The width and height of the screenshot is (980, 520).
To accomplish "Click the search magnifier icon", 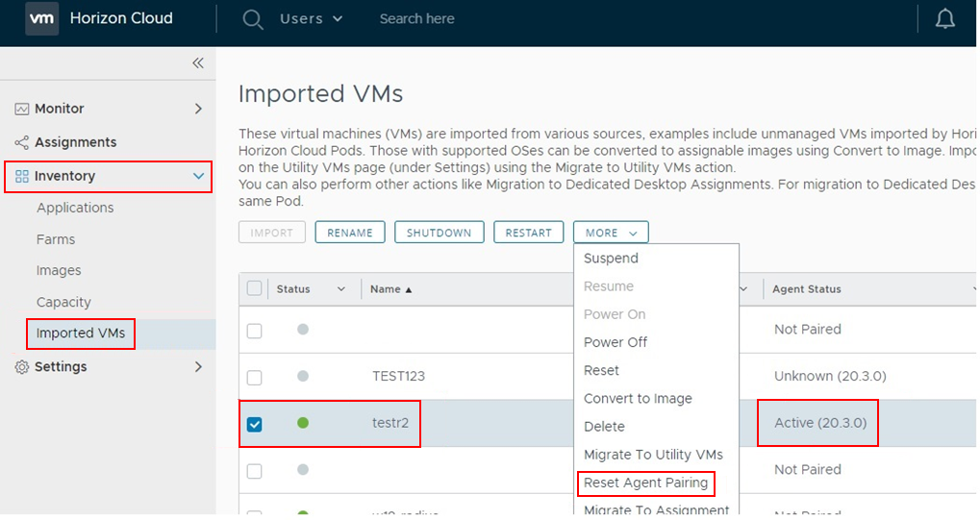I will tap(253, 19).
